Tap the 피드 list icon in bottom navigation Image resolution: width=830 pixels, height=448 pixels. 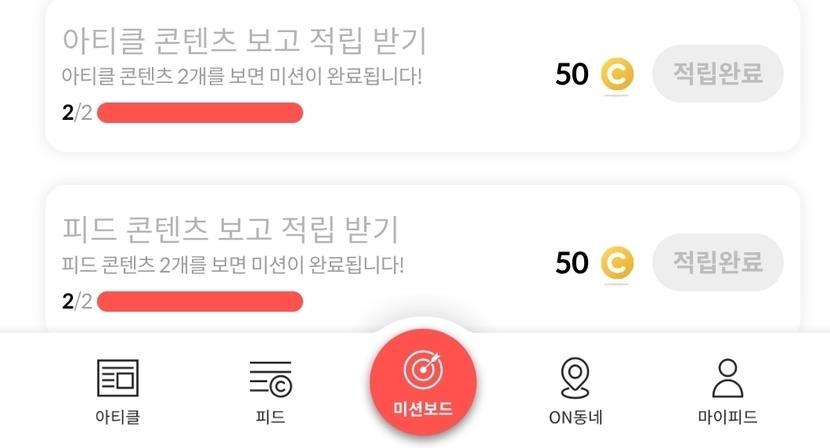coord(270,379)
